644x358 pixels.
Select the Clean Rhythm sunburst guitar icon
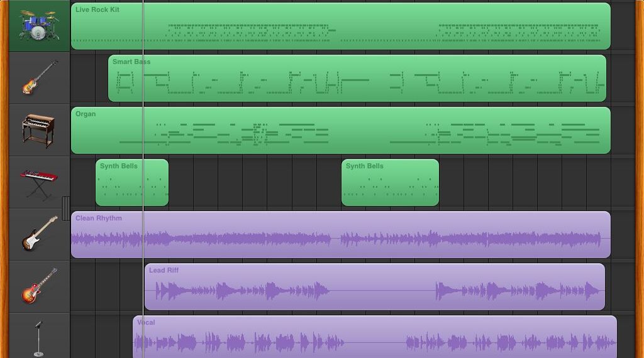pos(40,234)
